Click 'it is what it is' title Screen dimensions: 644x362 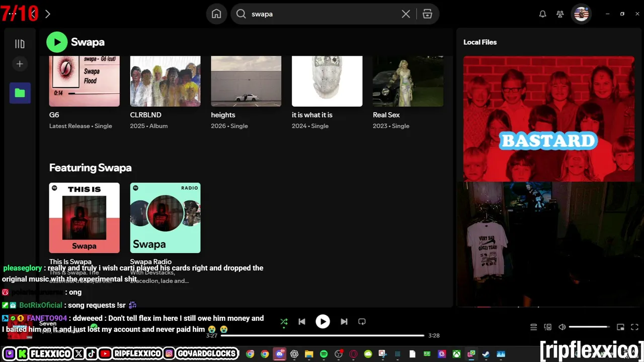tap(312, 115)
